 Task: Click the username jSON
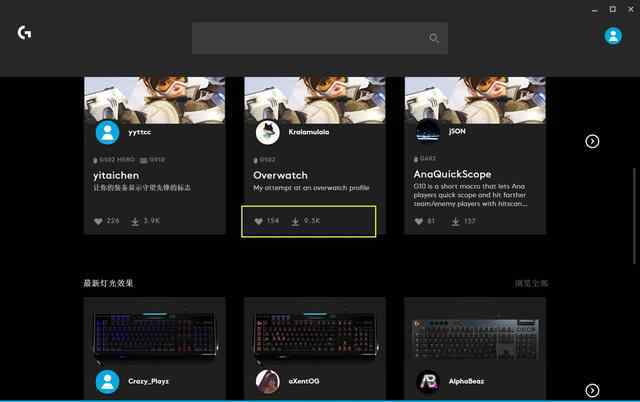(457, 131)
